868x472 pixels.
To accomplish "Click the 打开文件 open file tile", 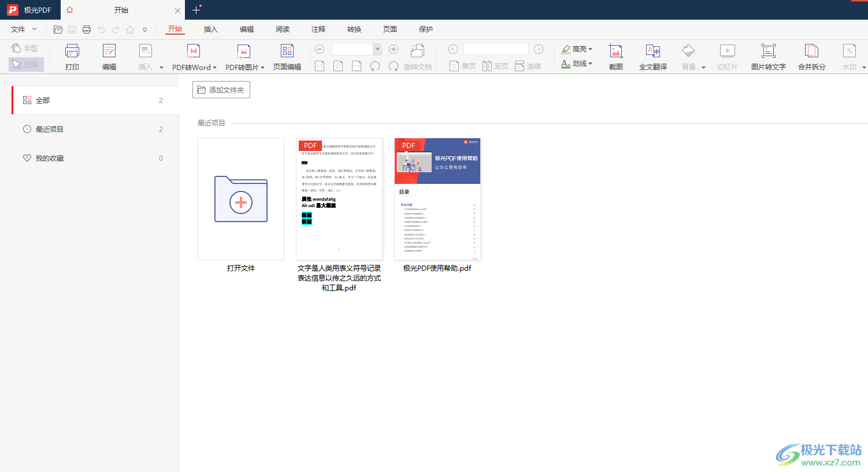I will (241, 199).
